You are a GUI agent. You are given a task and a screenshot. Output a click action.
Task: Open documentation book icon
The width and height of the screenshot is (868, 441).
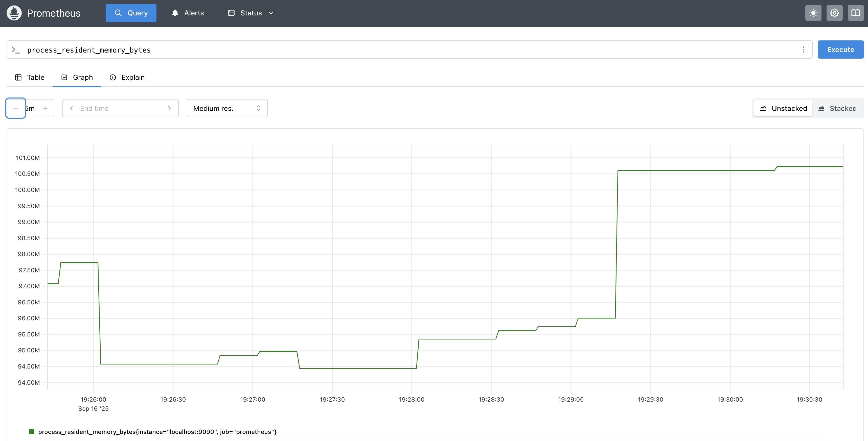(x=856, y=13)
